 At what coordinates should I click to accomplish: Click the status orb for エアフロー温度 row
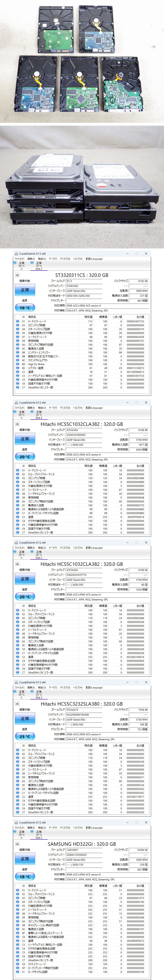coord(18,368)
